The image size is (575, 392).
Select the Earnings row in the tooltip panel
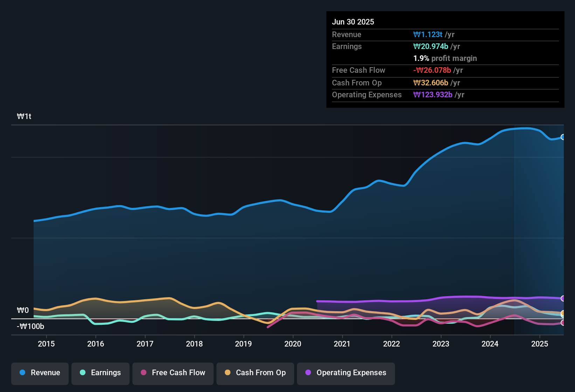[445, 46]
